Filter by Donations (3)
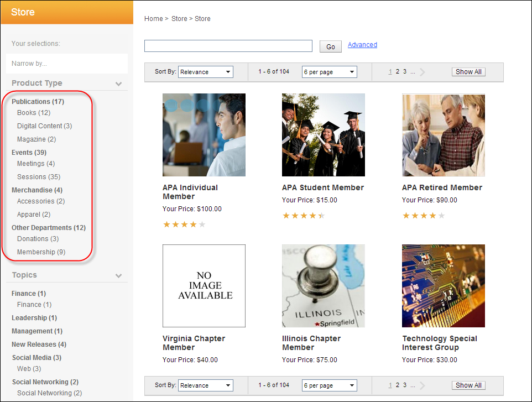Image resolution: width=532 pixels, height=402 pixels. click(38, 239)
